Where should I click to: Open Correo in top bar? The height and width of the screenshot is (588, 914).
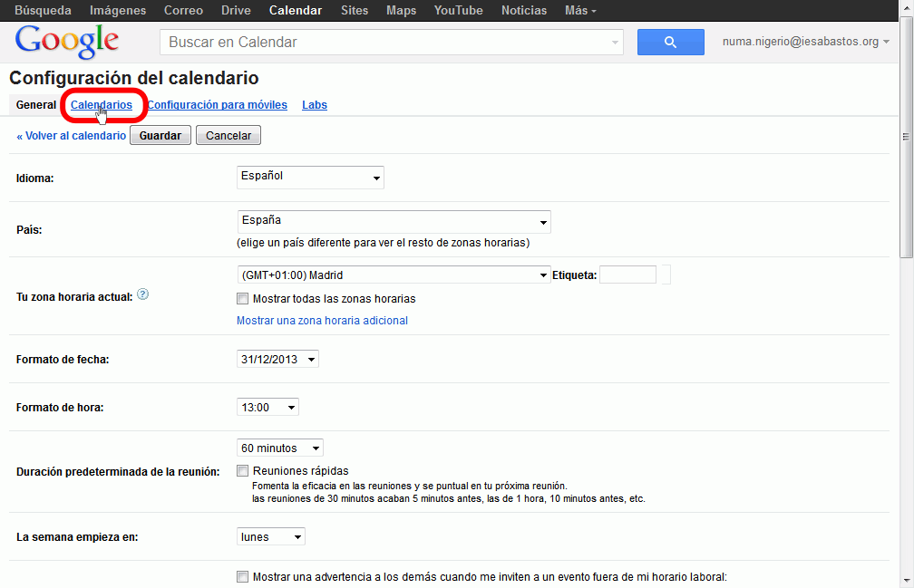coord(183,11)
